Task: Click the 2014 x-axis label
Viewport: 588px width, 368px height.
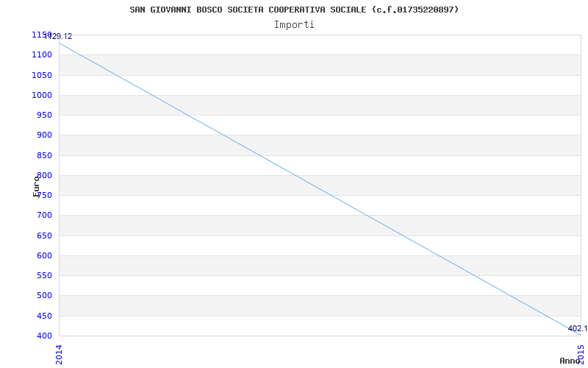Action: (59, 354)
